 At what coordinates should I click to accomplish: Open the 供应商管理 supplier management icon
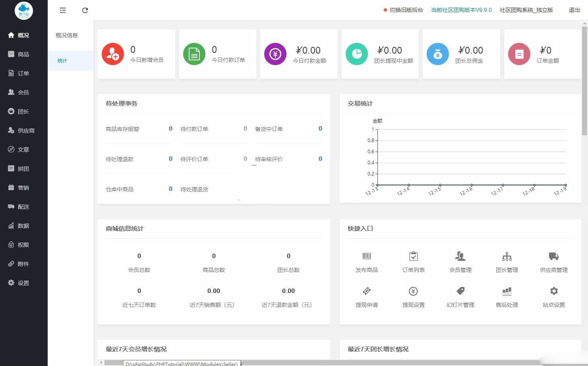553,256
